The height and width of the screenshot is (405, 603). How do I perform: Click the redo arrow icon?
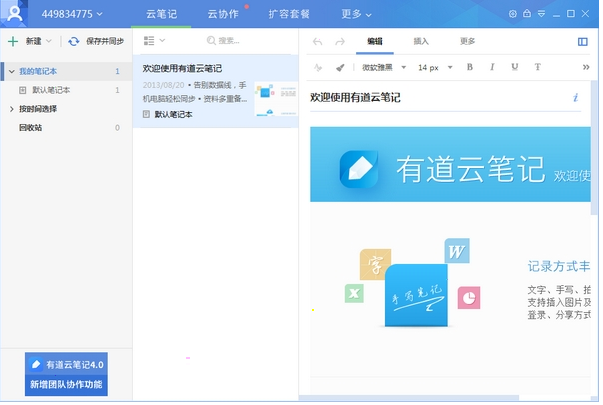(340, 42)
